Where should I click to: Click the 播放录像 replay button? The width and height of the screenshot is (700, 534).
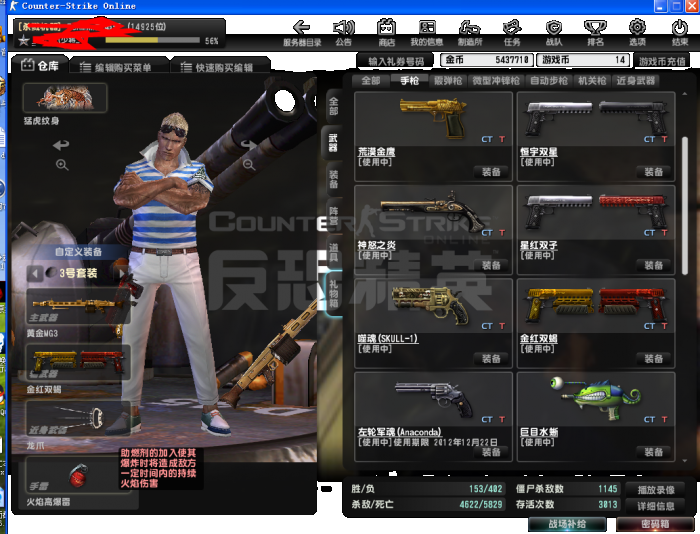[656, 490]
